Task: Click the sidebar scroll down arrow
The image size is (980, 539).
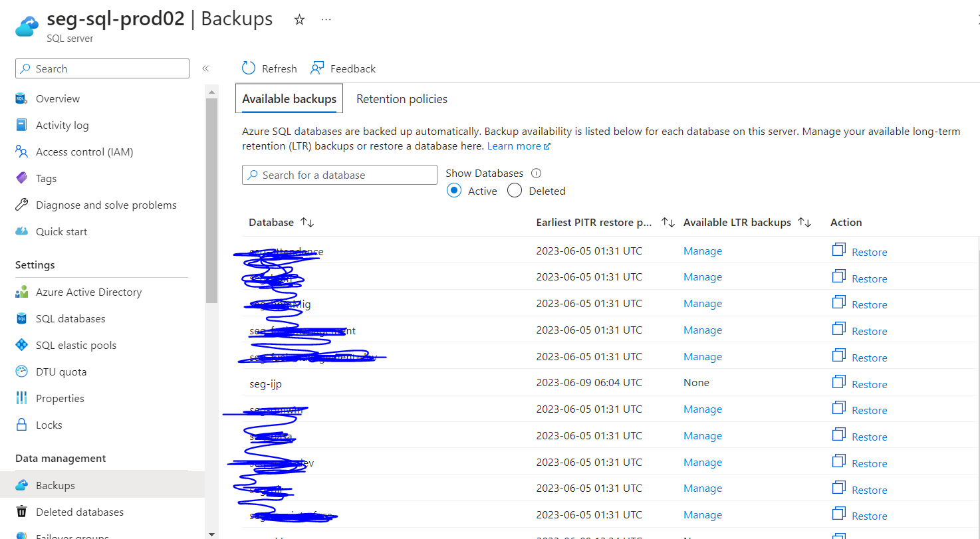Action: [211, 533]
